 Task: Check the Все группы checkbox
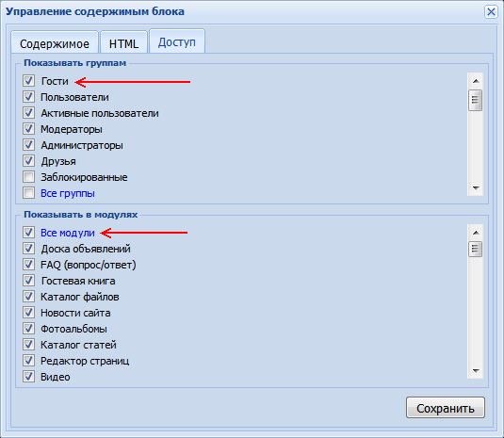tap(28, 193)
